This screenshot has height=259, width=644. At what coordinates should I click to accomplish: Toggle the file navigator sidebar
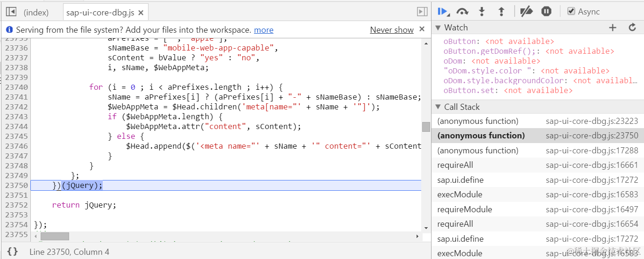(x=11, y=12)
